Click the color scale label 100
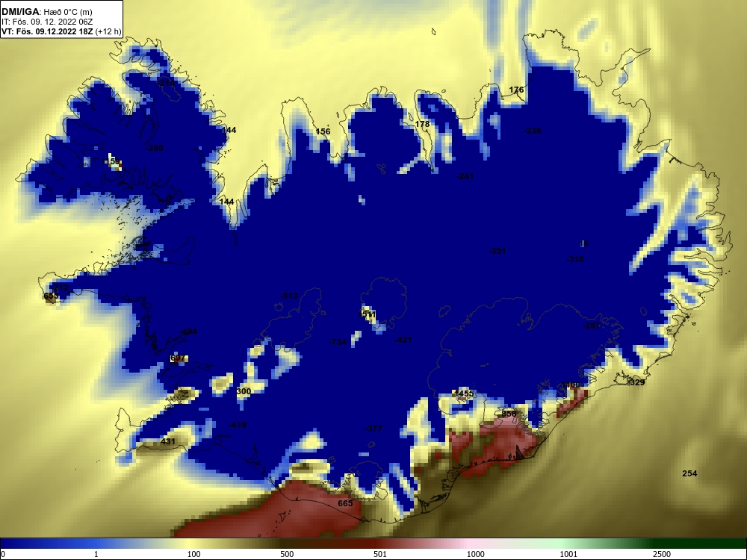747x560 pixels. [193, 554]
